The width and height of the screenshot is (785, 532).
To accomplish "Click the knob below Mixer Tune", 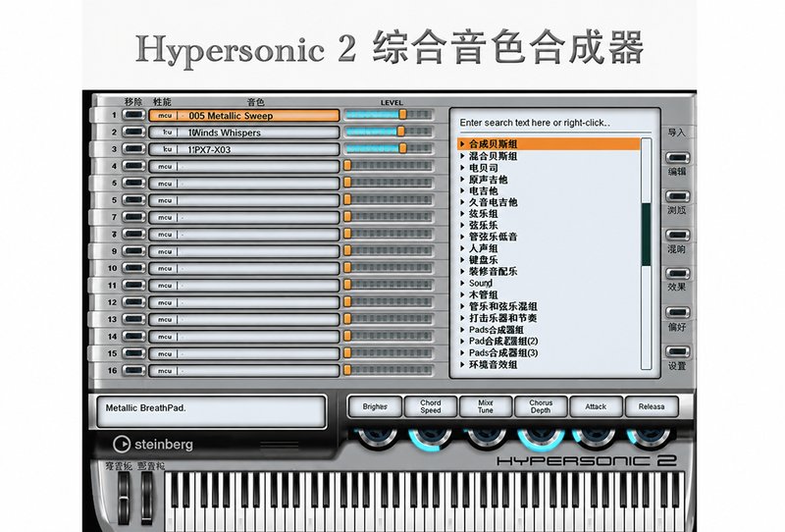I will point(485,437).
